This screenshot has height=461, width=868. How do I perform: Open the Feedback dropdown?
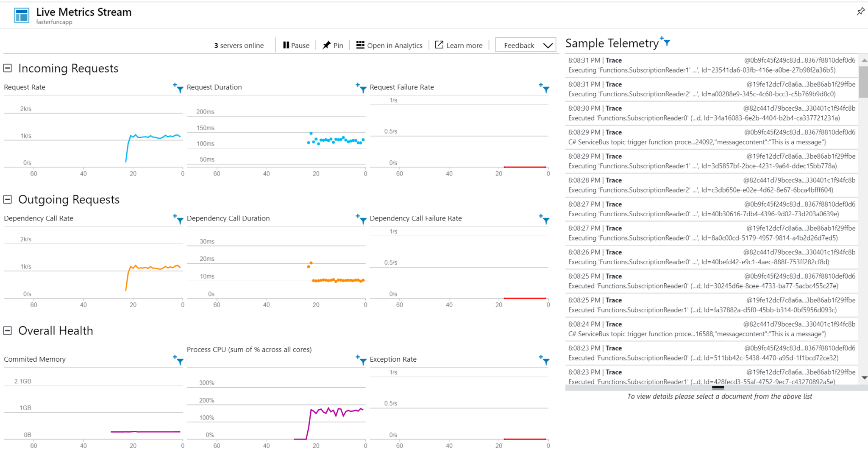click(x=526, y=45)
